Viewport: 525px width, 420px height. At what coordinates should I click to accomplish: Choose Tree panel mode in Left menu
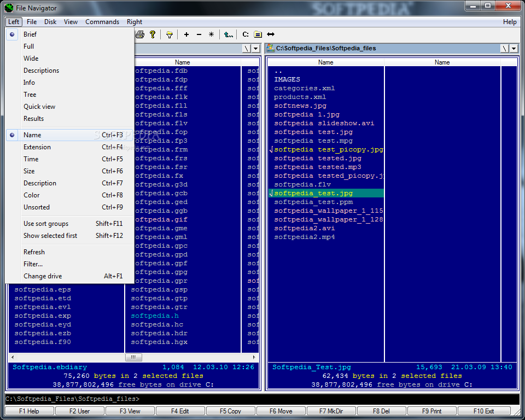(x=70, y=95)
